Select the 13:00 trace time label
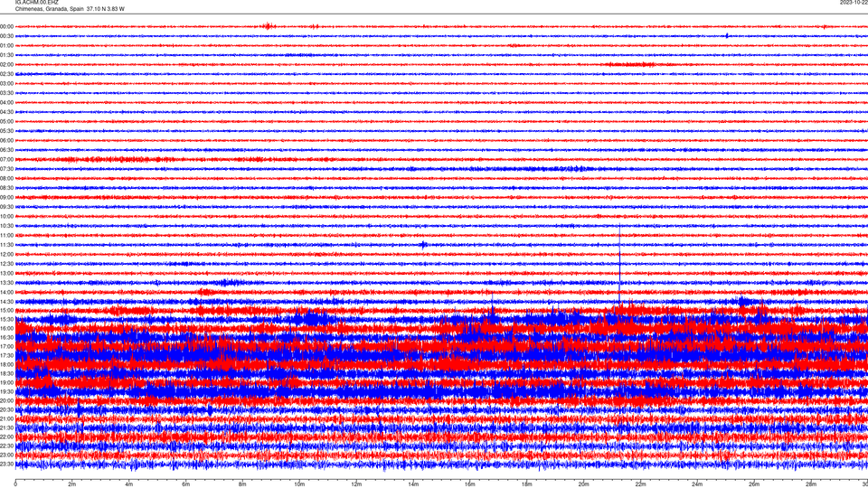Screen dimensions: 868x488 [6, 273]
